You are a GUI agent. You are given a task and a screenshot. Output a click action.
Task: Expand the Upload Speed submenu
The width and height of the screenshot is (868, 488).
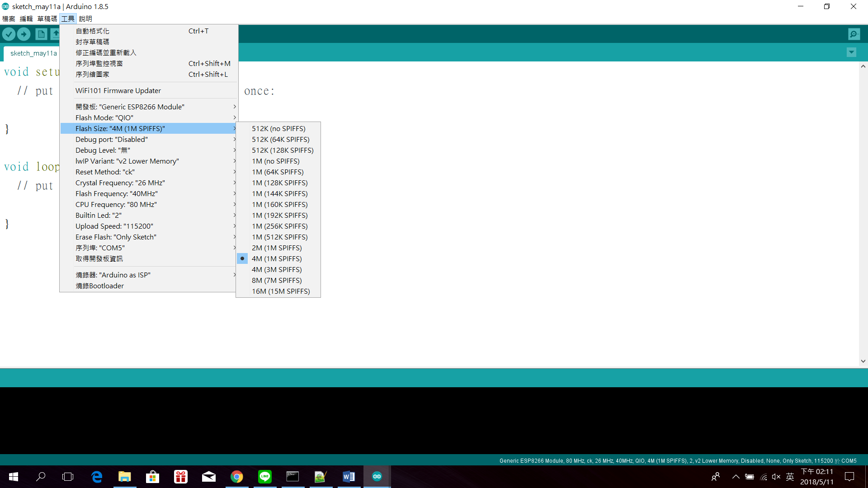(x=114, y=226)
